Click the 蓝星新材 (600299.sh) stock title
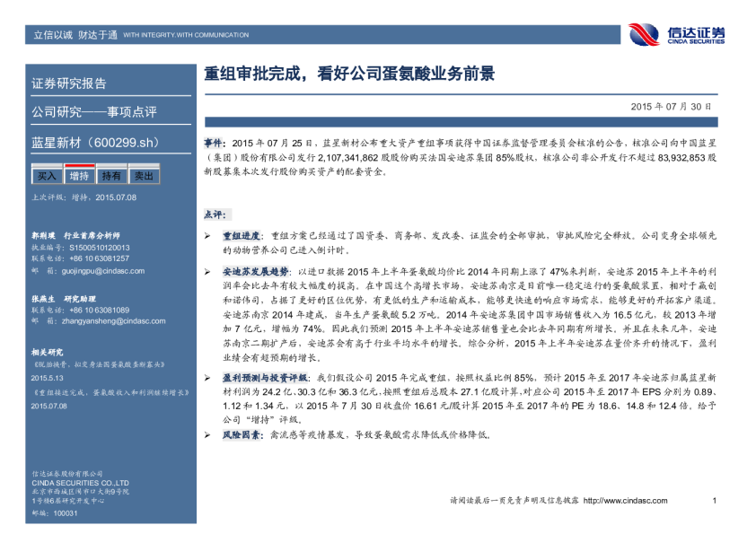 [94, 142]
